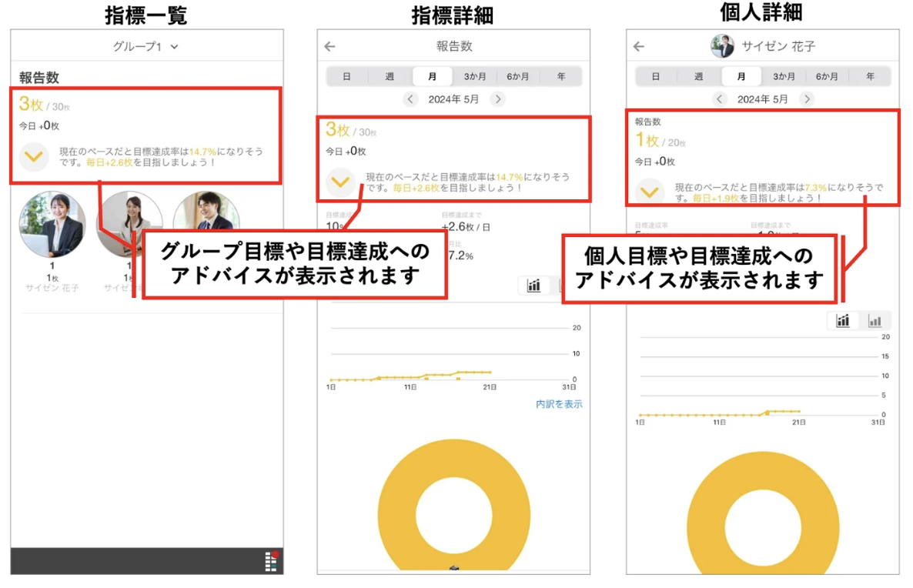Open サイゼン 花子 member photo in group list
The height and width of the screenshot is (588, 913).
click(x=52, y=224)
